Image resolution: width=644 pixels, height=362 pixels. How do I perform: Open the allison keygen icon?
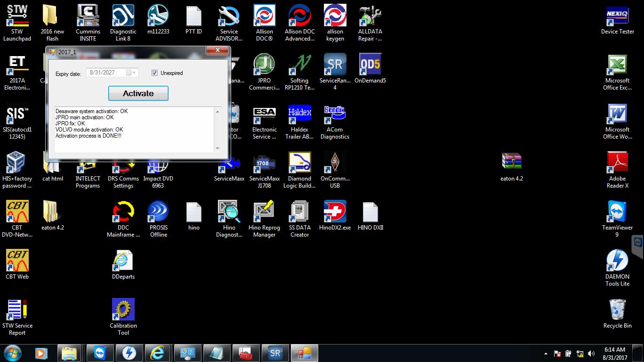pos(335,23)
